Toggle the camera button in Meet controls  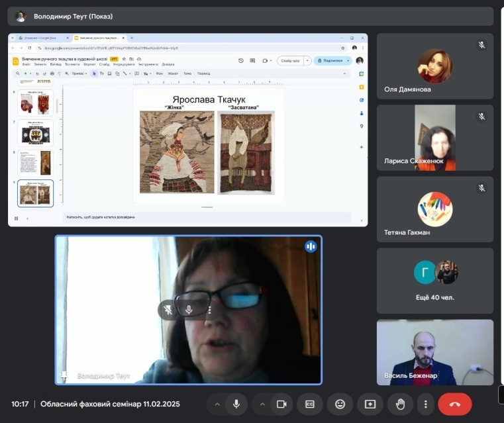click(281, 404)
